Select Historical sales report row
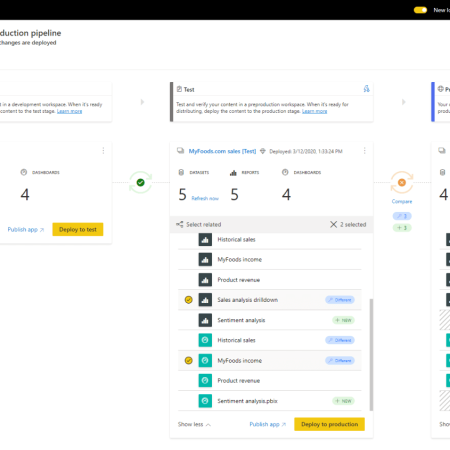The image size is (450, 450). click(270, 239)
